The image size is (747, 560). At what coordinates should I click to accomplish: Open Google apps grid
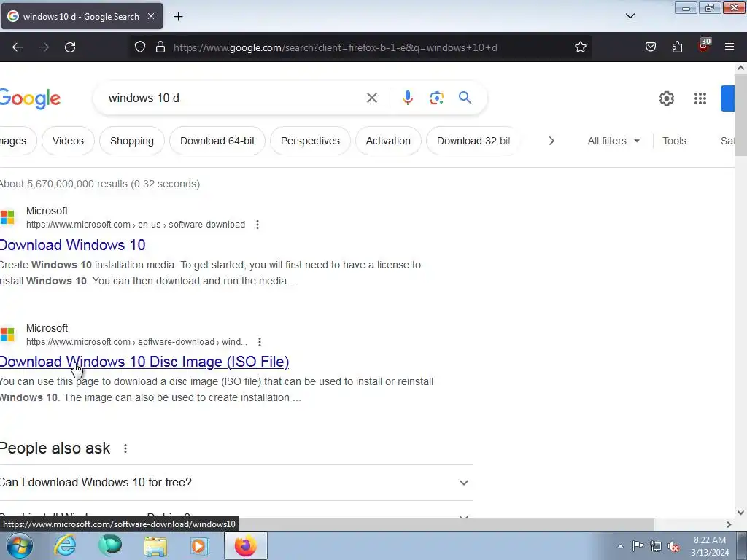click(700, 98)
